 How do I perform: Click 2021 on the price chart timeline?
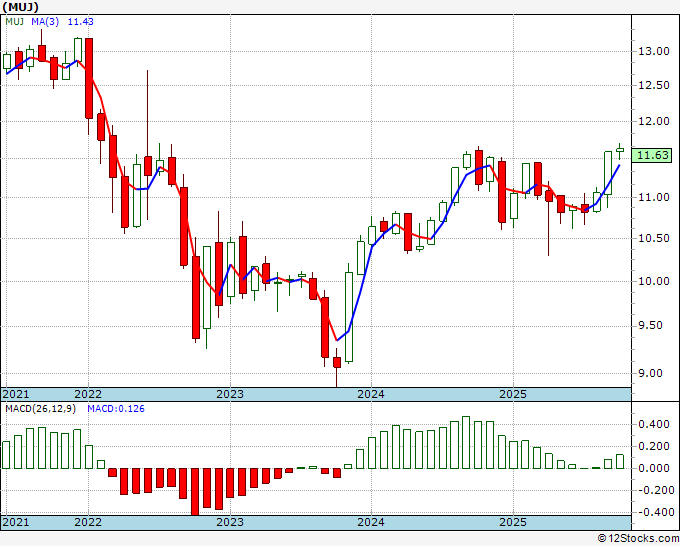click(16, 394)
